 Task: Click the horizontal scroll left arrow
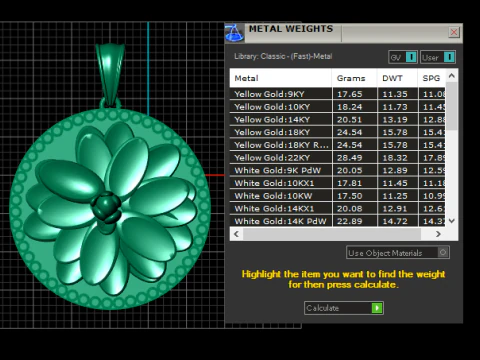click(236, 234)
